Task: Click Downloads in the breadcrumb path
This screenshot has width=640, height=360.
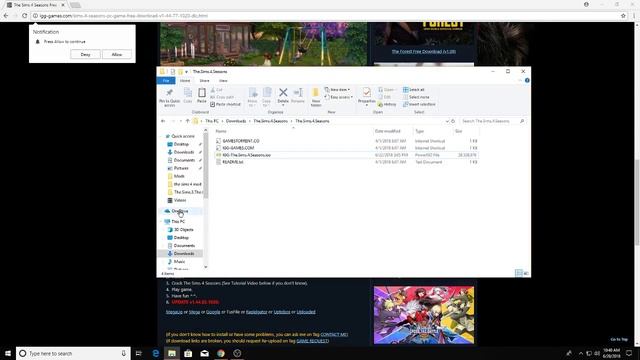Action: pos(236,121)
